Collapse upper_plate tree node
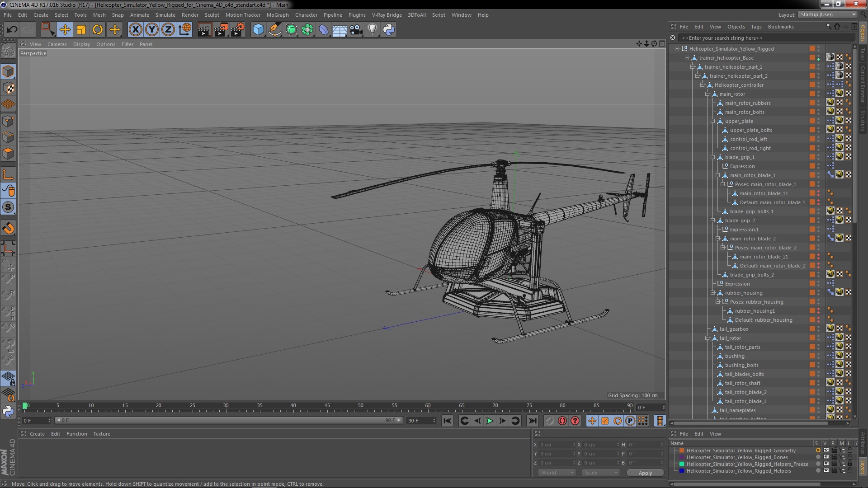868x488 pixels. point(713,121)
